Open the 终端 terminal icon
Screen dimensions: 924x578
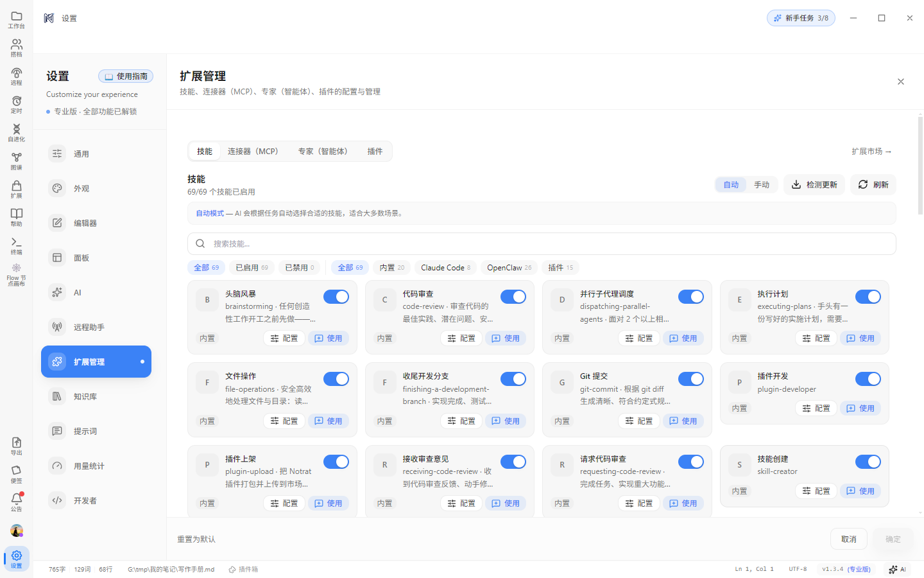click(x=17, y=246)
